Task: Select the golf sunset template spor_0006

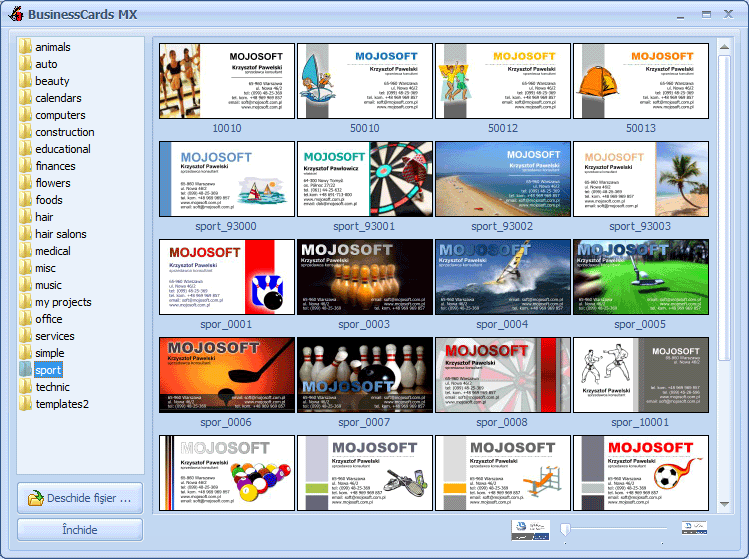Action: coord(227,375)
